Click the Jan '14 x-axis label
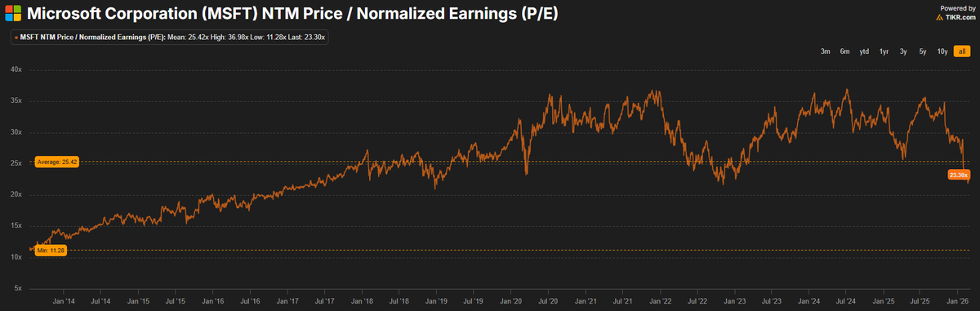The width and height of the screenshot is (980, 311). (63, 302)
